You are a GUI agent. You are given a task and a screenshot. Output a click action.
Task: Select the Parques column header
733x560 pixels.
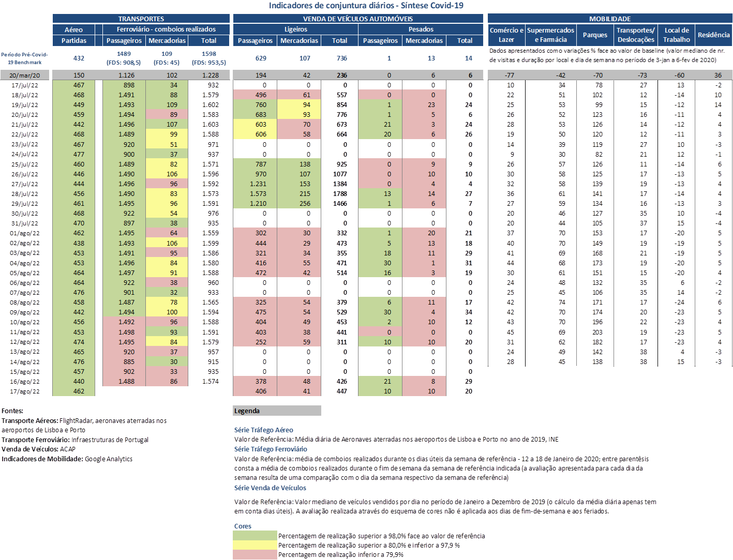tap(595, 35)
